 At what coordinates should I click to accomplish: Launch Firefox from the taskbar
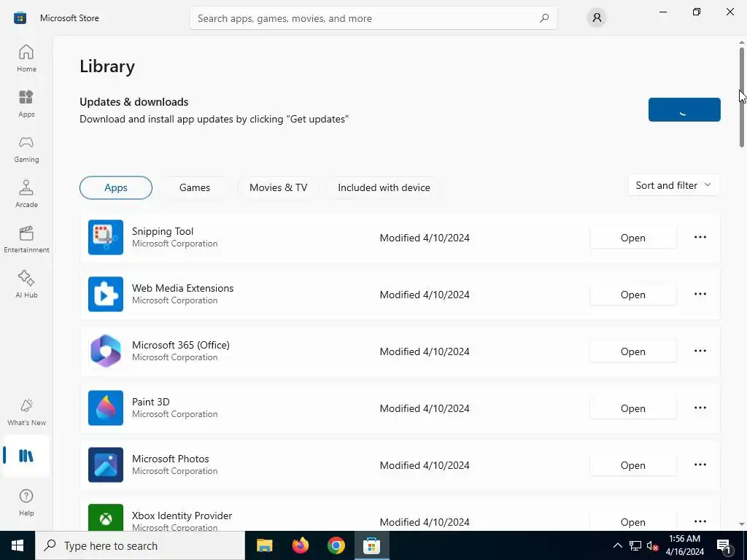[300, 545]
